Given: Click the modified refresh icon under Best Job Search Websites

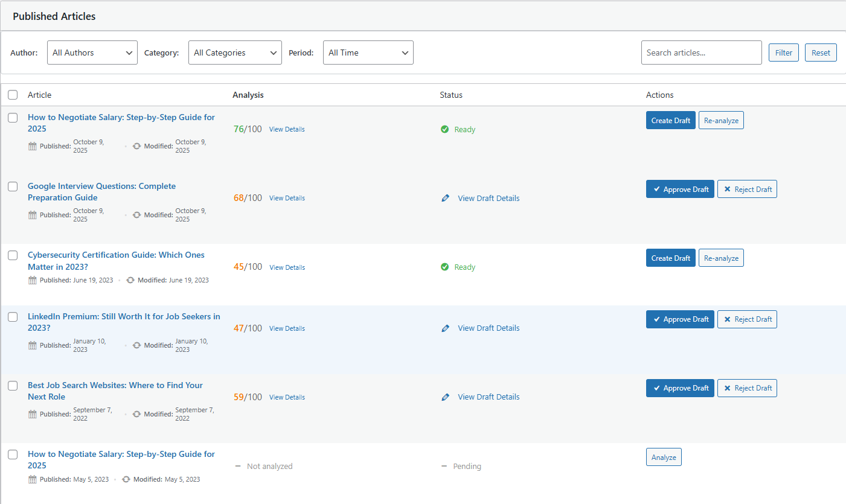Looking at the screenshot, I should [x=136, y=414].
